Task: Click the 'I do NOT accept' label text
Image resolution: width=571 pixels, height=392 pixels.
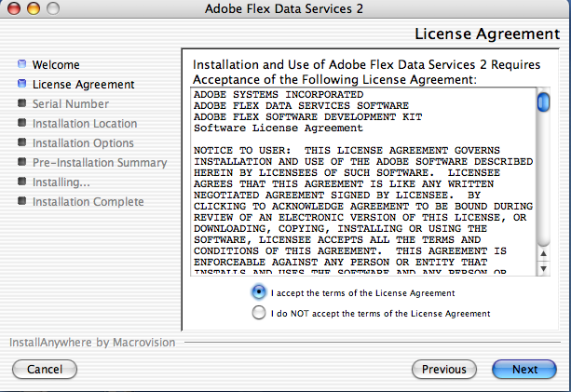Action: click(x=381, y=314)
